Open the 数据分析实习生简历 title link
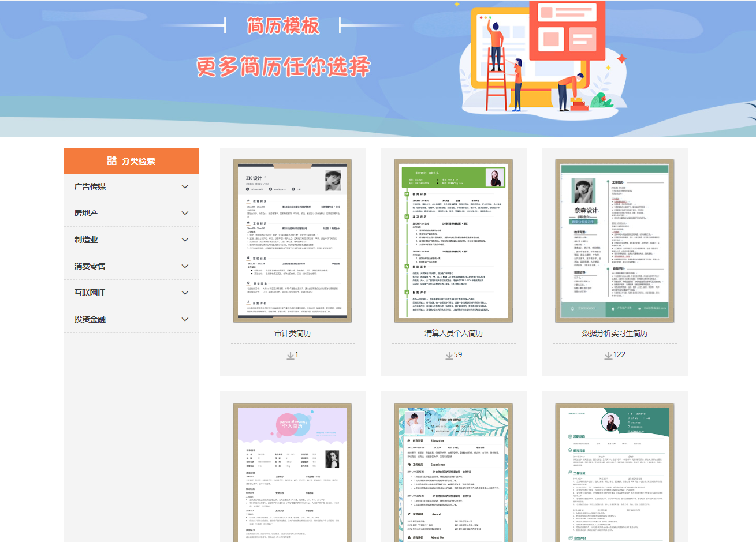Screen dimensions: 756x542 click(615, 333)
